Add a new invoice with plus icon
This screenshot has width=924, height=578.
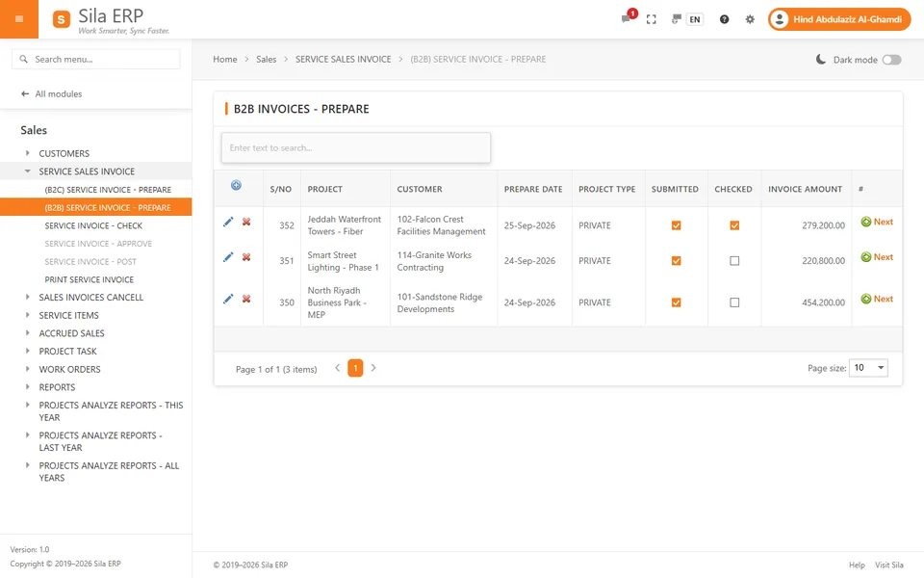point(236,185)
